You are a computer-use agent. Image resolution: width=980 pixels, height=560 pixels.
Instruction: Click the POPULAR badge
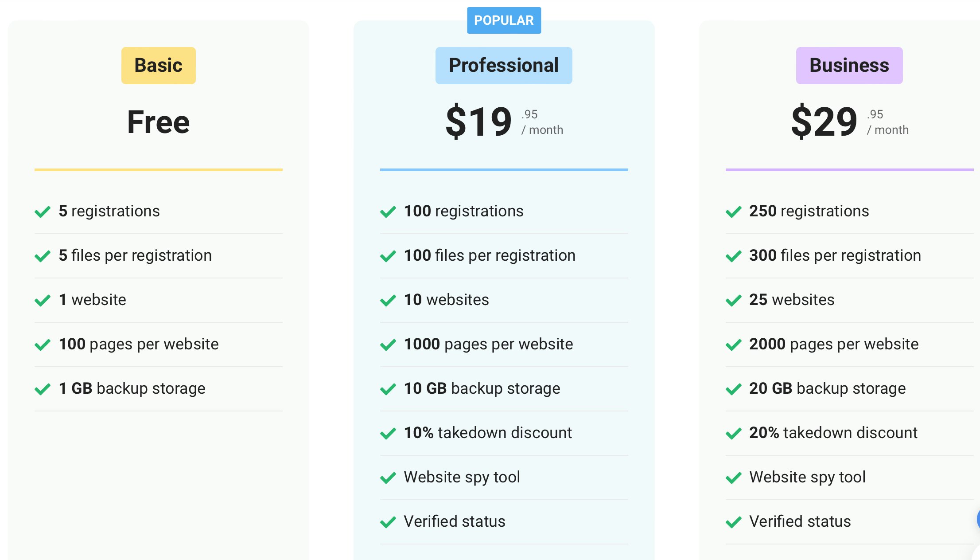pos(504,20)
